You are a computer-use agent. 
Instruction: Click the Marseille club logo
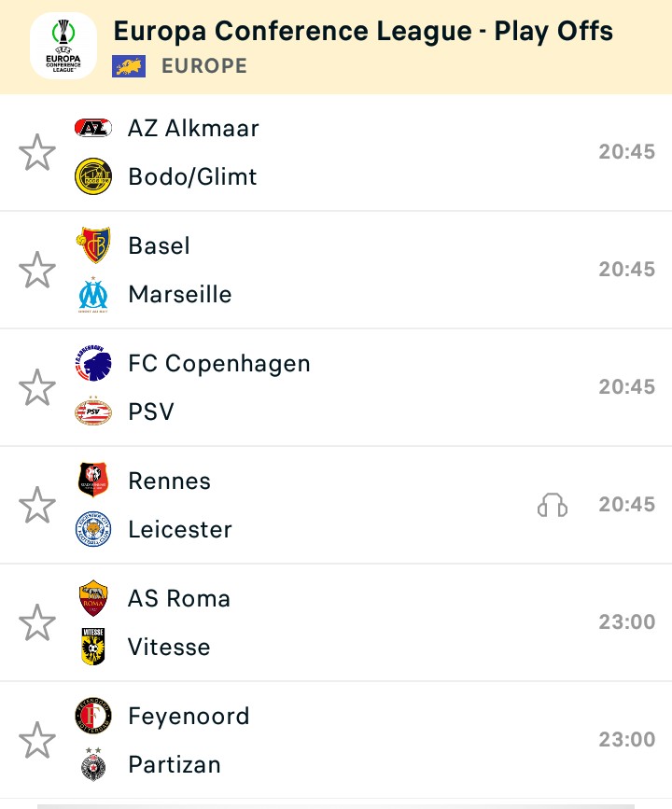click(93, 294)
